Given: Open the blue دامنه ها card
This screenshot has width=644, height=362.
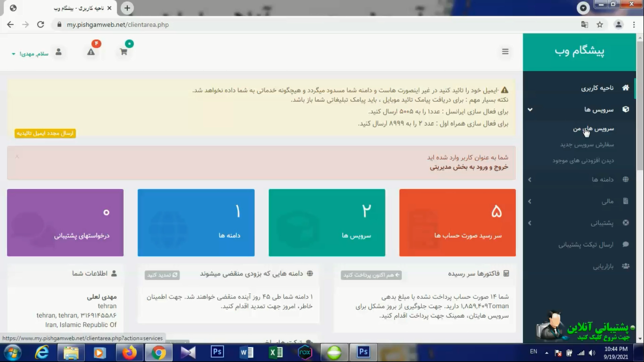Looking at the screenshot, I should pos(196,223).
